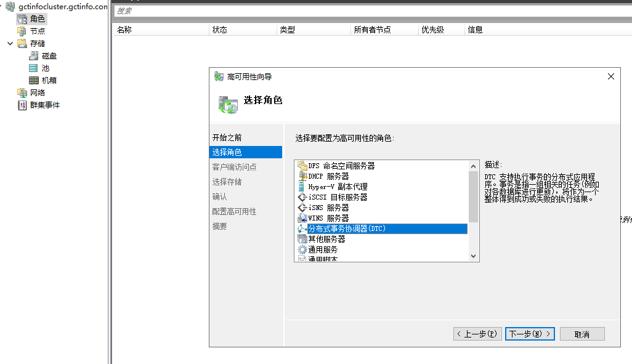Open 磁盘 (Disks) under storage

(49, 56)
